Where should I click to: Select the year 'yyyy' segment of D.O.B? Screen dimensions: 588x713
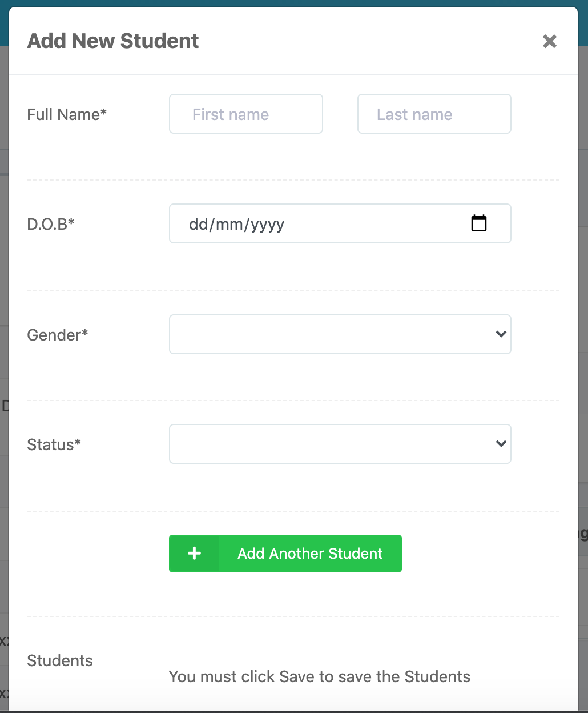(x=267, y=224)
